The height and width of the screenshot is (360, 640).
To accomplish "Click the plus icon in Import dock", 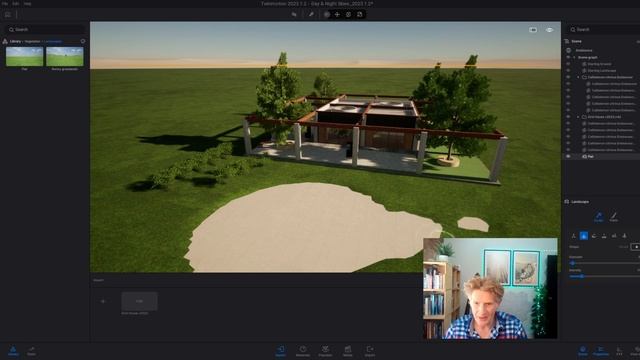I will click(103, 301).
